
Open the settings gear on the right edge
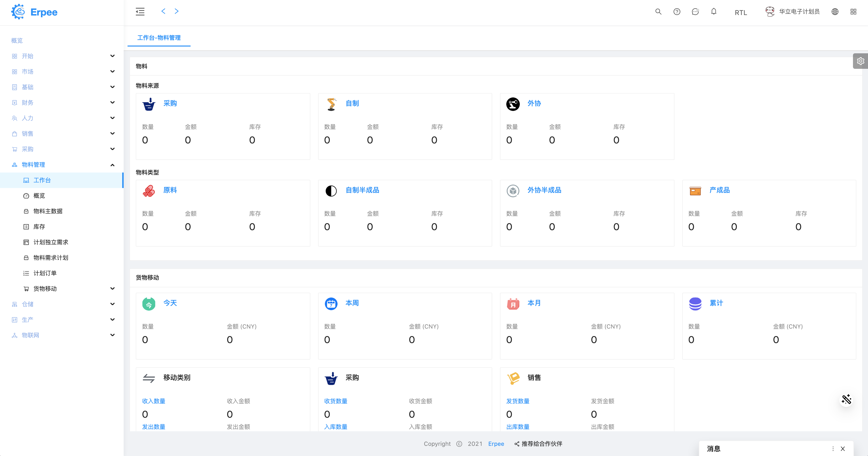point(860,61)
